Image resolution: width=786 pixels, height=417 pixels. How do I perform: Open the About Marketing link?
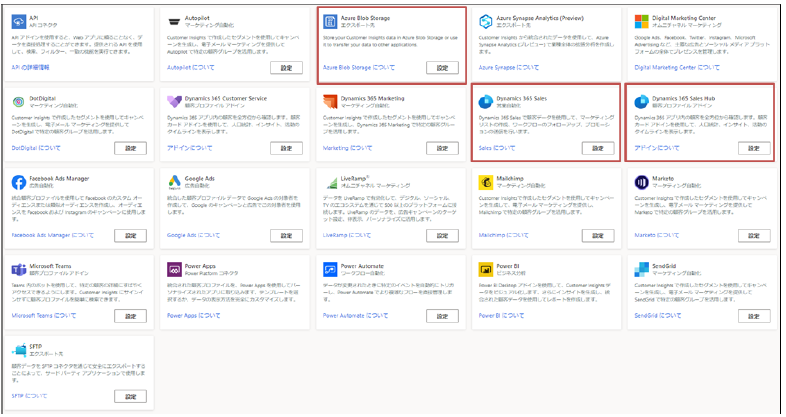[x=347, y=148]
